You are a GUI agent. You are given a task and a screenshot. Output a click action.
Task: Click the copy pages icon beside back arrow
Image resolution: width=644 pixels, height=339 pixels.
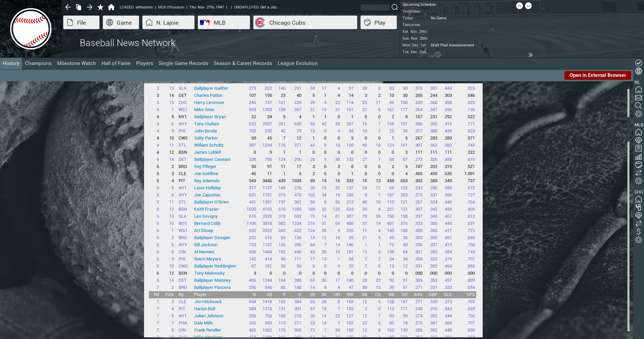(79, 7)
